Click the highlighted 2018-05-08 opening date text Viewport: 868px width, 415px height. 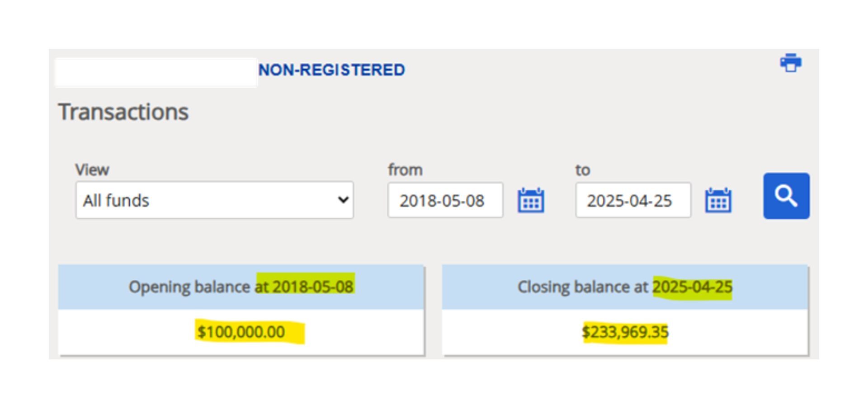click(312, 287)
